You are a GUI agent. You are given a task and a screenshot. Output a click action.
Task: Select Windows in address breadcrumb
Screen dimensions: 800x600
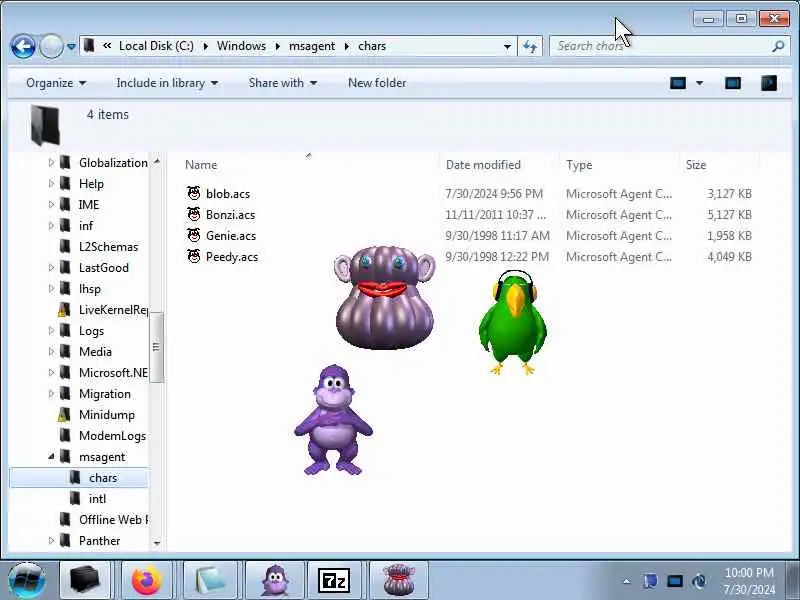241,46
